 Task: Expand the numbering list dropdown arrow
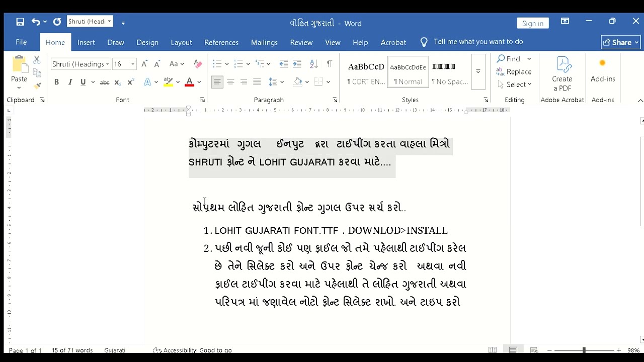(249, 64)
